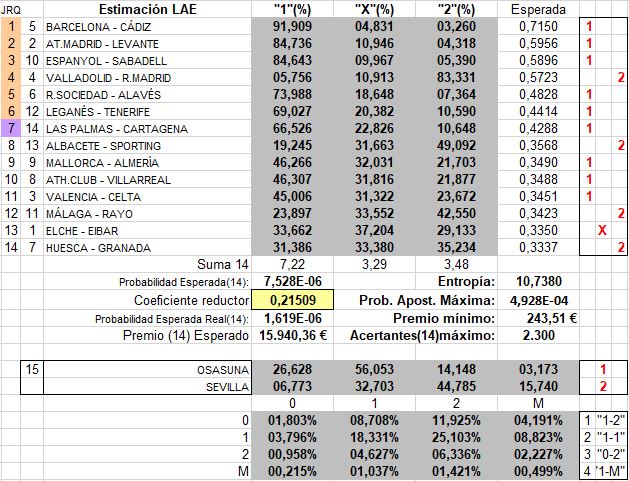Select the 83,331 cell in column "2"(%)
The image size is (629, 481).
(x=457, y=77)
